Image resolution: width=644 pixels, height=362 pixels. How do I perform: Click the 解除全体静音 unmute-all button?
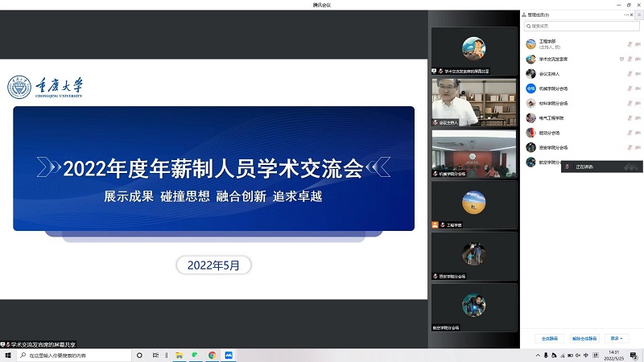coord(584,339)
